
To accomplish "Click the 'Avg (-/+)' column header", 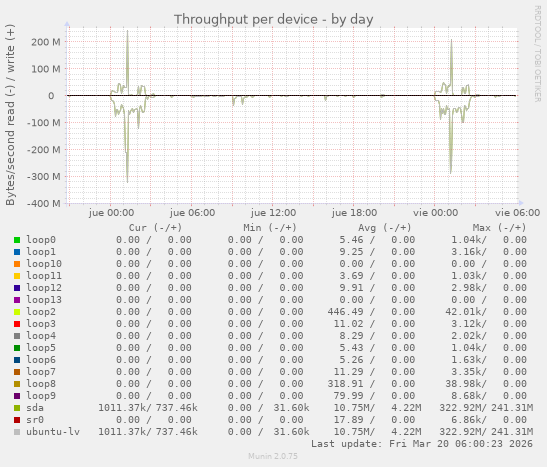I will click(384, 228).
